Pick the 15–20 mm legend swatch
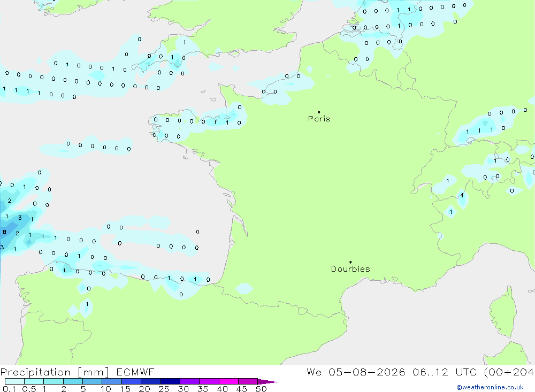The height and width of the screenshot is (392, 535). (x=132, y=381)
